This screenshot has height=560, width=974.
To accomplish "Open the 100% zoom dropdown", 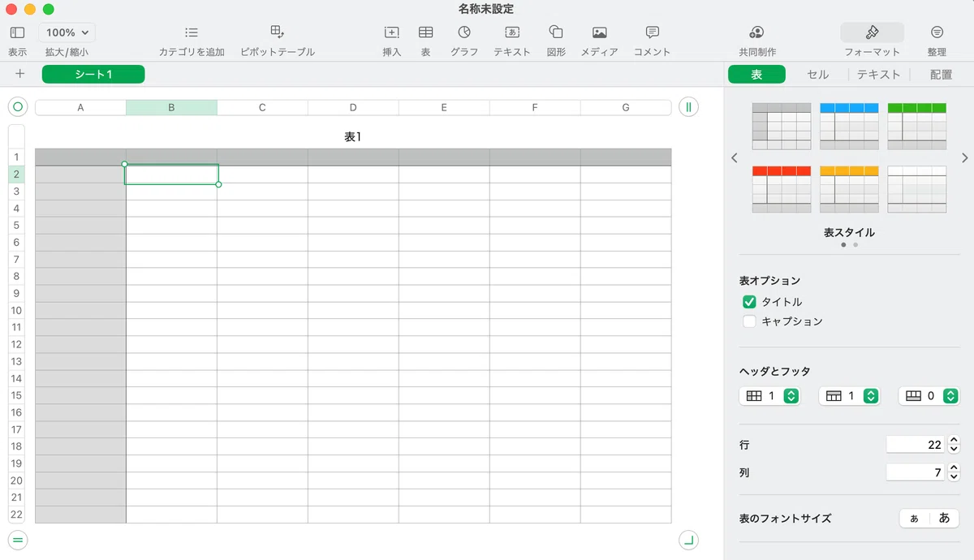I will (x=67, y=32).
